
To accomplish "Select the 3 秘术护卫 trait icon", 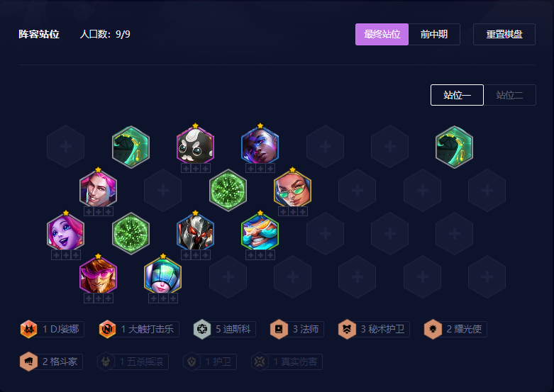I will (x=347, y=329).
